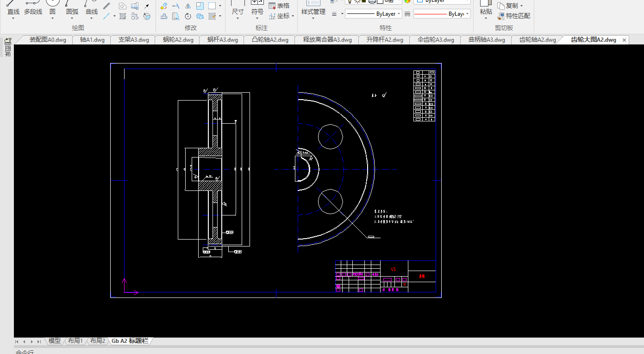644x354 pixels.
Task: Open the red ByLayer lineweight dropdown
Action: tap(468, 14)
